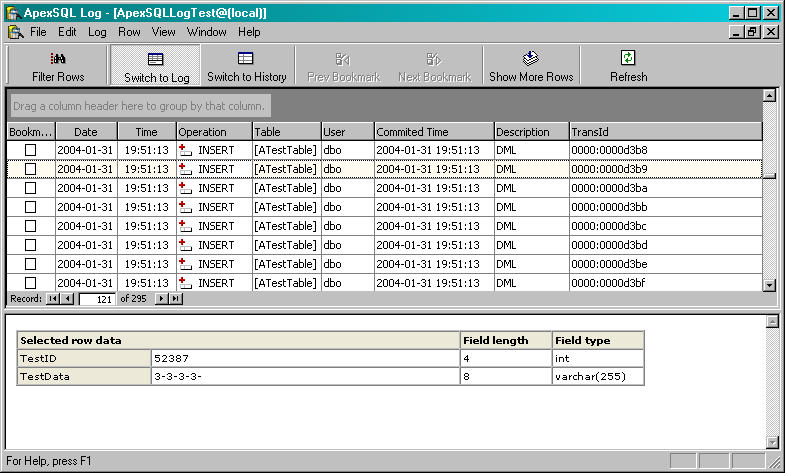Click TransId cell 0000:0000d3bb
785x473 pixels.
[x=665, y=207]
